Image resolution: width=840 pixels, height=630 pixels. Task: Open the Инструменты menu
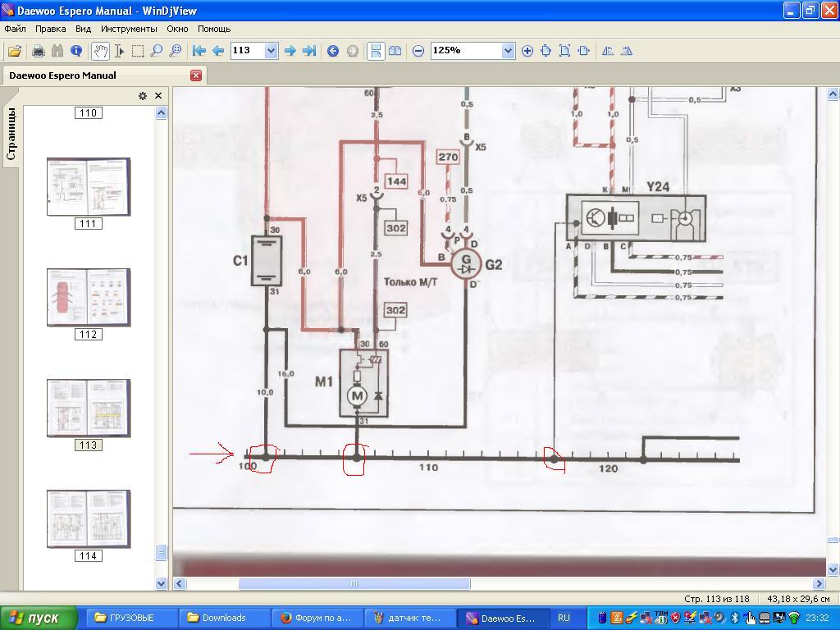129,29
